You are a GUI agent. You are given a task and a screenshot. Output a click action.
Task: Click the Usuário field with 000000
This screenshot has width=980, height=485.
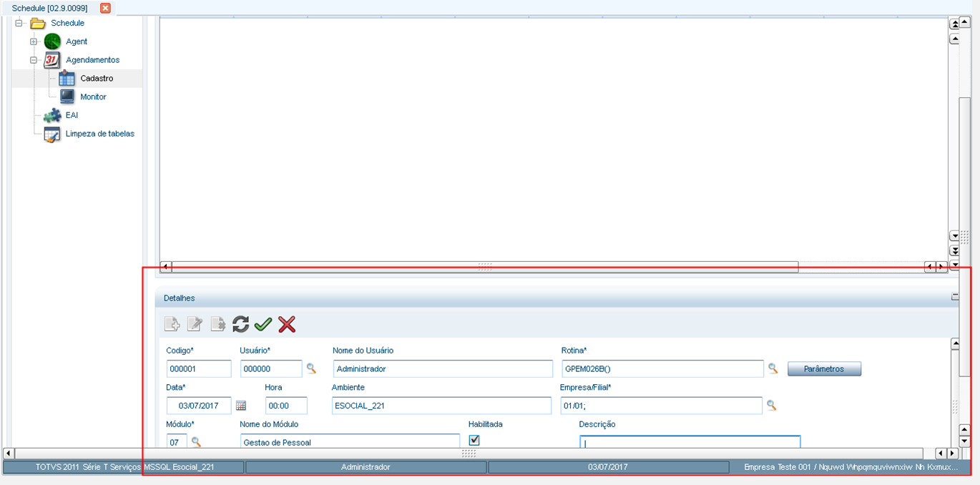271,368
